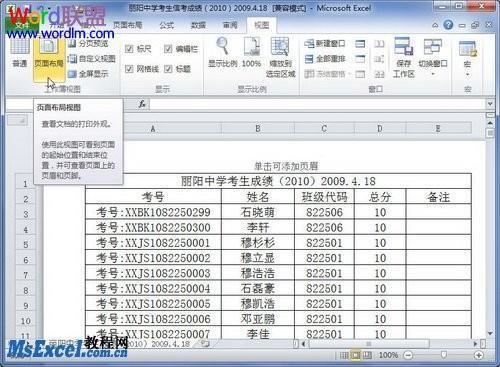
Task: Select cell 考号:XXBK1082250299
Action: click(153, 212)
